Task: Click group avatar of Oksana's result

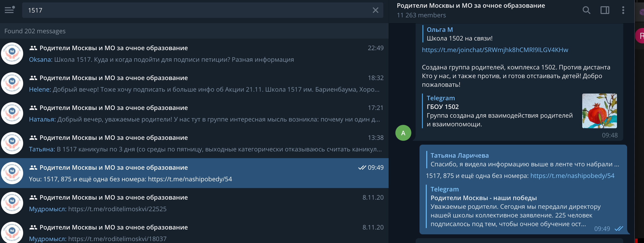Action: click(x=12, y=54)
